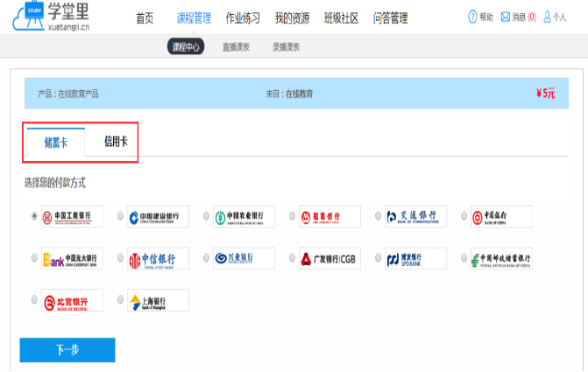Click the 选择您的付款方式 heading
Screen dimensions: 588x372
tap(55, 183)
